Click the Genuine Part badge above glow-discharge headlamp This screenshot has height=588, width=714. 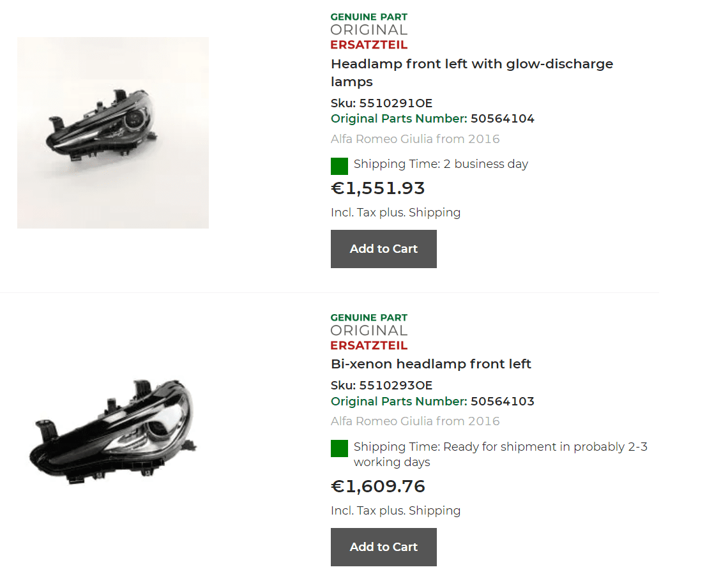[x=368, y=31]
